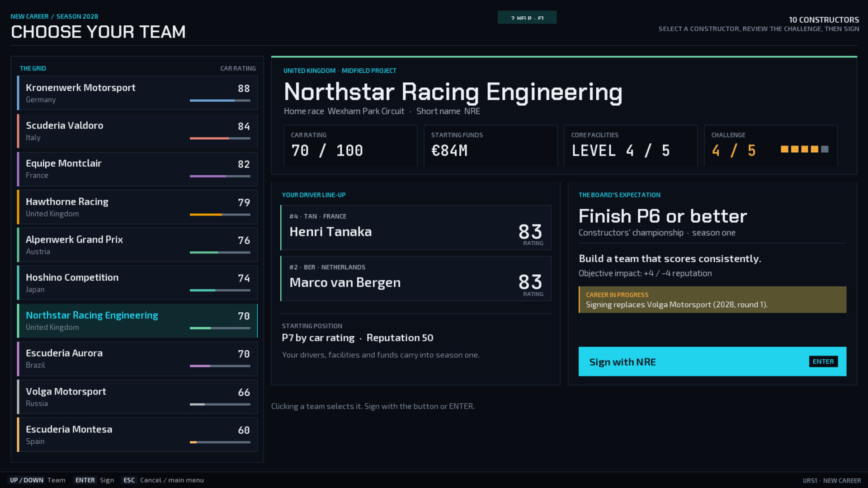Click the Car Rating 70 / 100 stat box
The height and width of the screenshot is (488, 868).
tap(350, 145)
